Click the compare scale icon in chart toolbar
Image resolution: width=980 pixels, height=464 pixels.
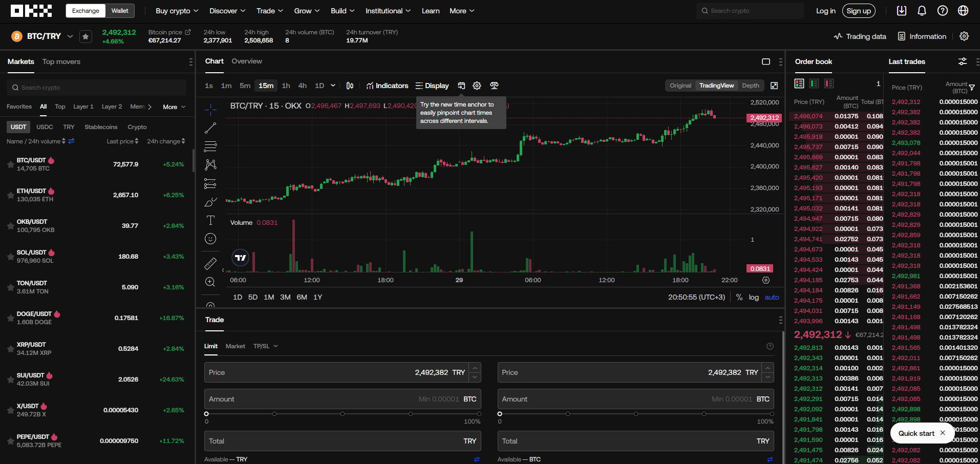click(494, 86)
